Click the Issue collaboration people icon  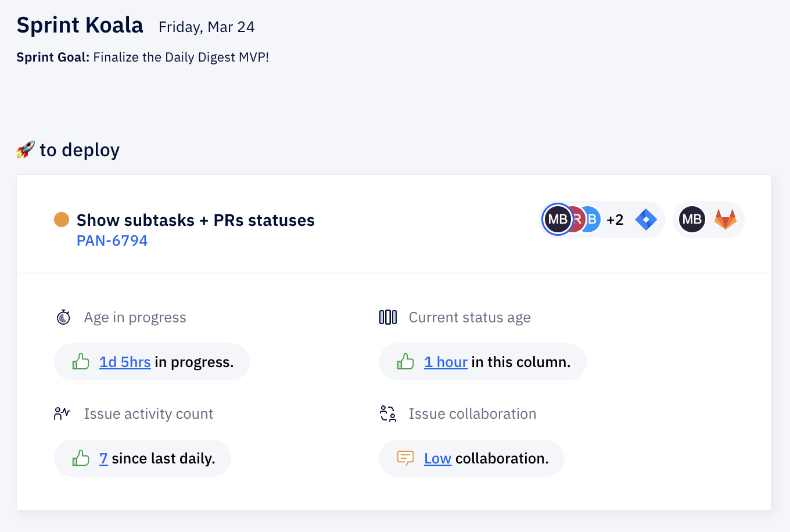click(x=388, y=414)
